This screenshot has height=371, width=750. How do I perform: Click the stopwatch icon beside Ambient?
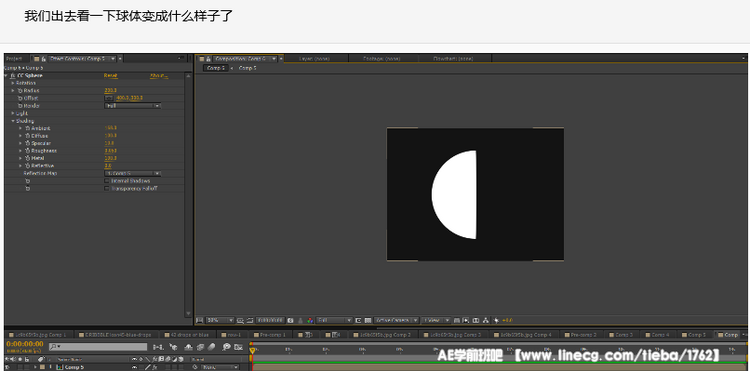click(27, 128)
